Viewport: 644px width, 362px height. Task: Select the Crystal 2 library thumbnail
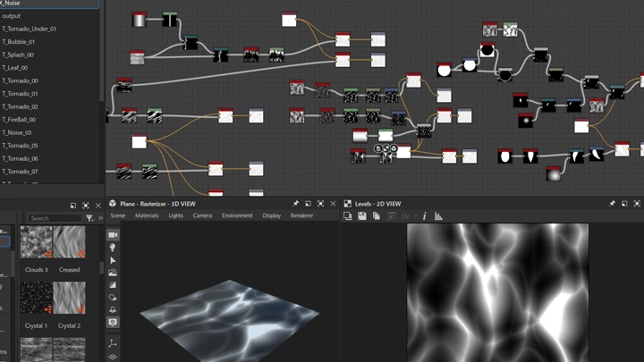click(69, 298)
